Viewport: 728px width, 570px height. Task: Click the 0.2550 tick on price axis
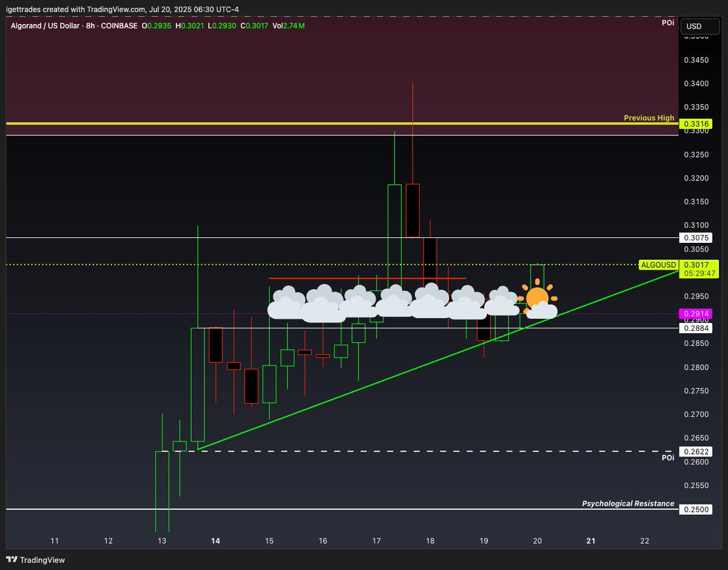[x=696, y=486]
